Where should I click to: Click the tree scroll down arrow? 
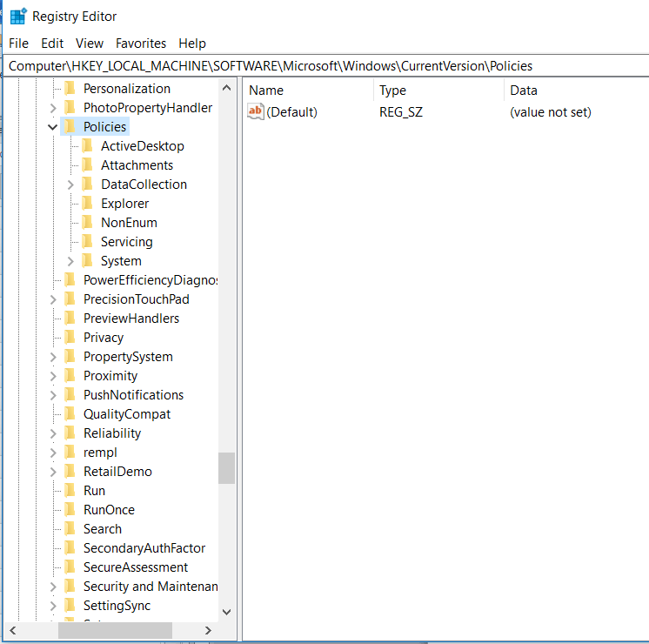click(226, 612)
